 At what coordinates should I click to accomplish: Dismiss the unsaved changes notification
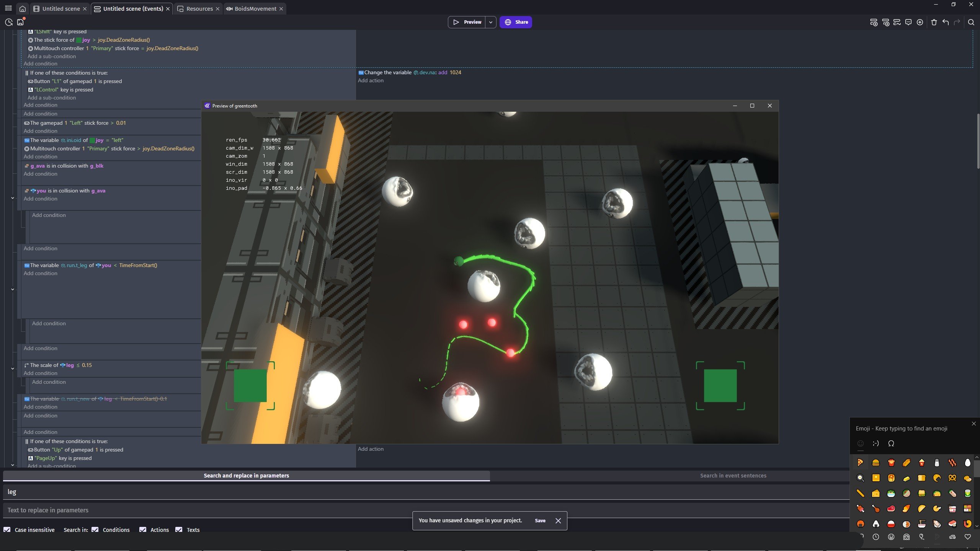pos(558,521)
